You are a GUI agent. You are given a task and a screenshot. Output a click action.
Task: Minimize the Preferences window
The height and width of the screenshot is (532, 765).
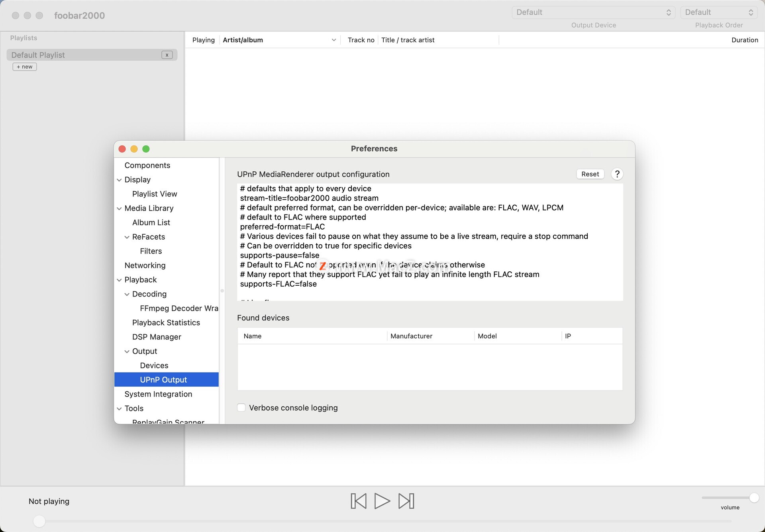[x=134, y=149]
